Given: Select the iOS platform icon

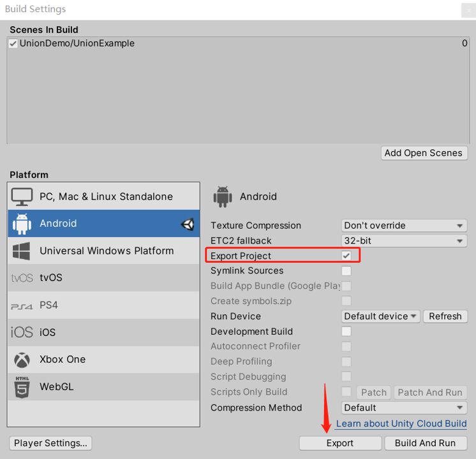Looking at the screenshot, I should (x=22, y=332).
